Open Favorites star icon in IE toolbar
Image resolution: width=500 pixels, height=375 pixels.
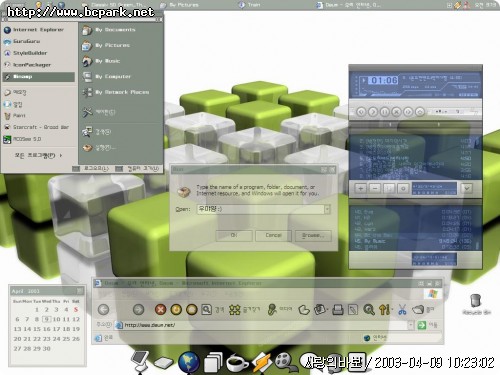(x=235, y=310)
